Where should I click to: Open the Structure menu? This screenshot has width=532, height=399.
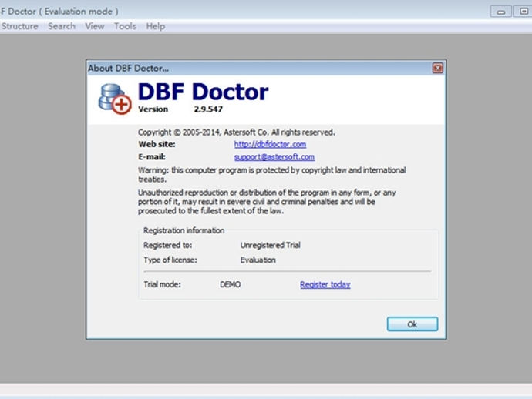tap(19, 26)
